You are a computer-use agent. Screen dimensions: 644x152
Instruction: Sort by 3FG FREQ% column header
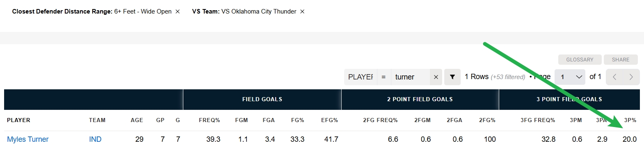(x=538, y=120)
